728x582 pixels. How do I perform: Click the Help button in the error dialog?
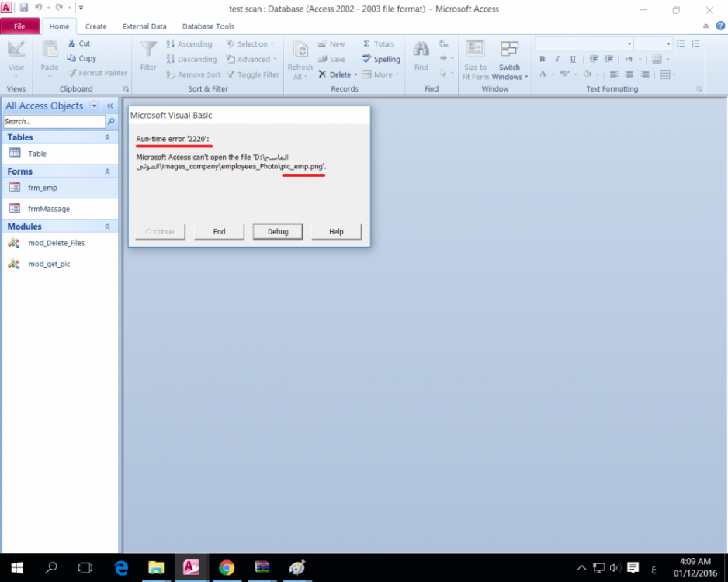336,231
